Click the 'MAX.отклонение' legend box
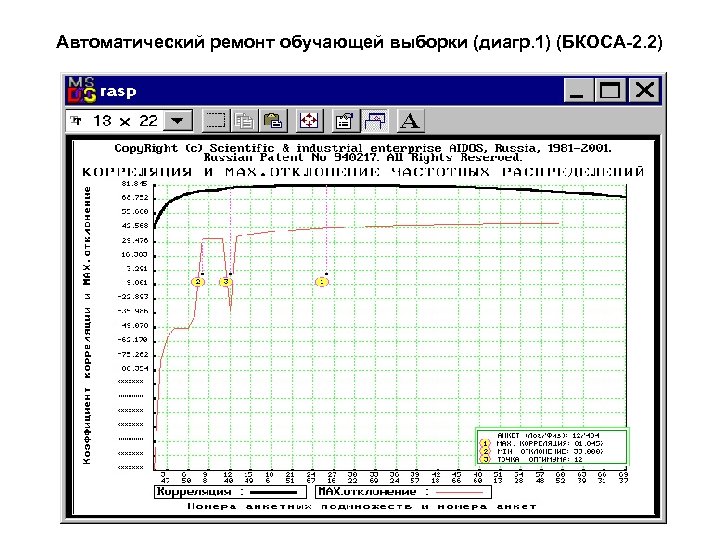720x540 pixels. coord(404,492)
